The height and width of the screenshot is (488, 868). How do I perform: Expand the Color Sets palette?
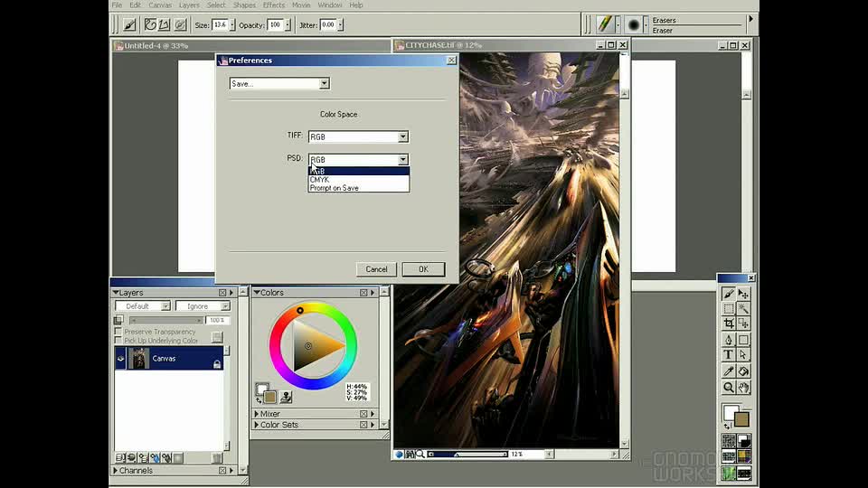click(257, 425)
